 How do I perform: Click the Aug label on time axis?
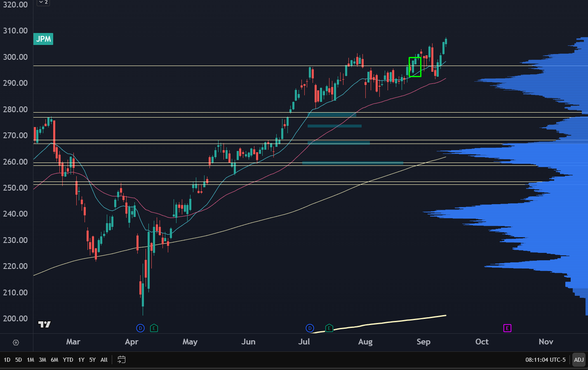coord(365,342)
